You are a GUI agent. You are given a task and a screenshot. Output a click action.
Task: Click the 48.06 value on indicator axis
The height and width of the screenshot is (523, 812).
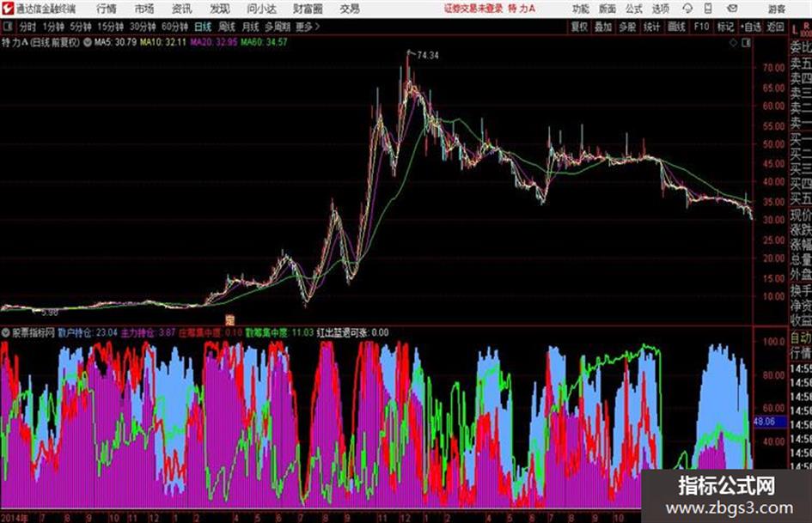[x=765, y=422]
